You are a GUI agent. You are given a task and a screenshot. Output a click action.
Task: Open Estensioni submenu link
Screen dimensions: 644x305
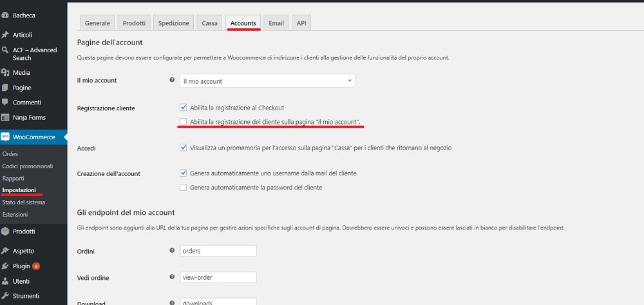click(15, 215)
